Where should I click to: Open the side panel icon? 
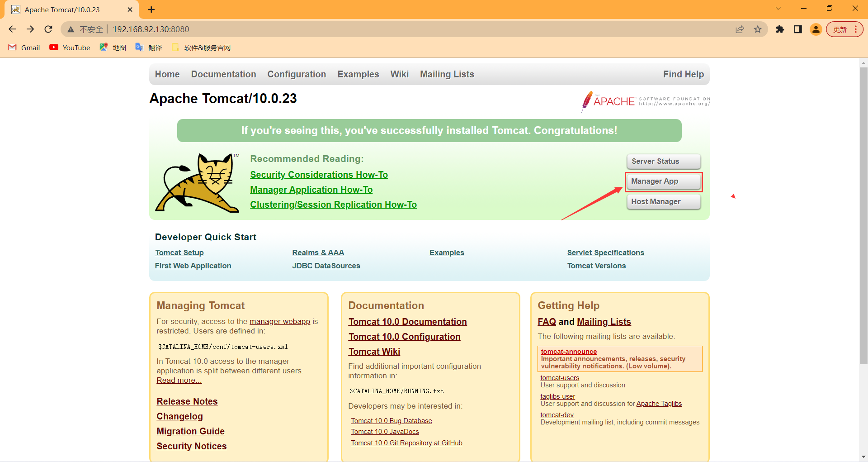pyautogui.click(x=798, y=29)
